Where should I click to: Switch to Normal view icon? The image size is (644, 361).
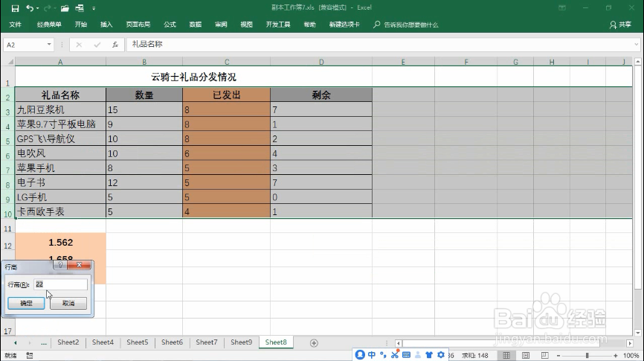(x=506, y=355)
